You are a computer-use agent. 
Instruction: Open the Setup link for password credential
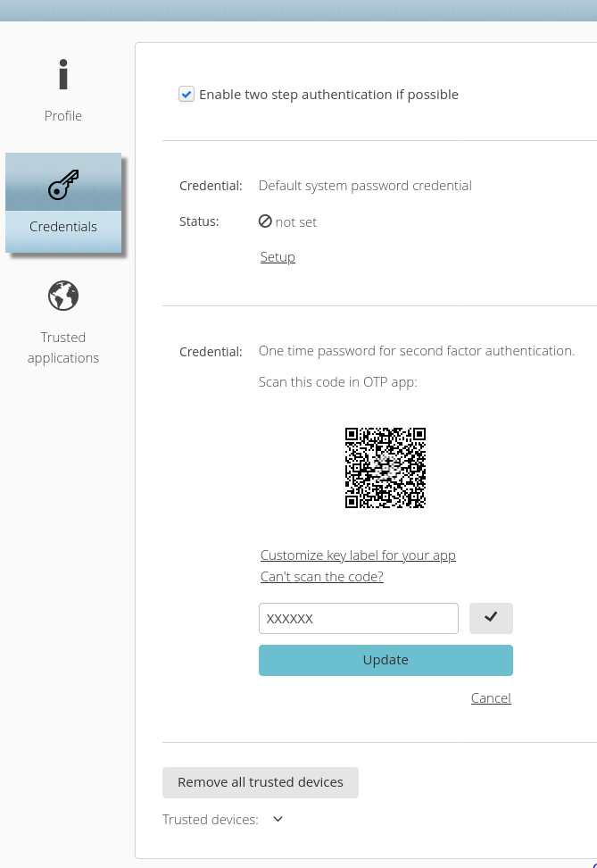tap(278, 257)
